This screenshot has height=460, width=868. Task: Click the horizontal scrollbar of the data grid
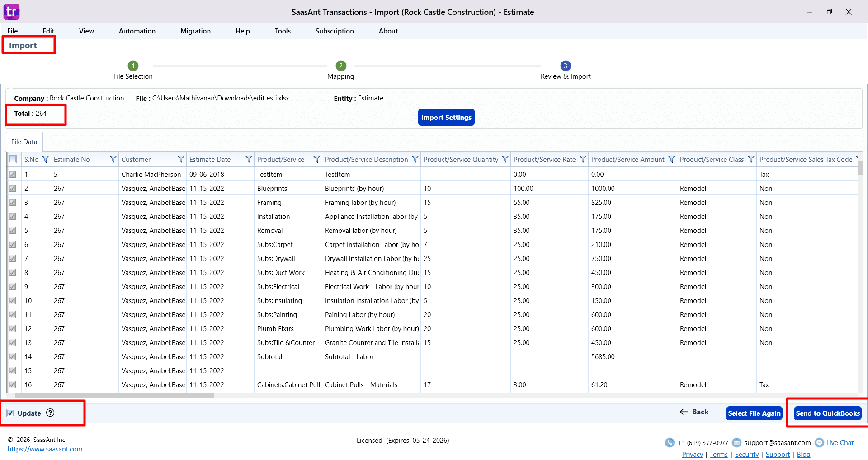[115, 396]
